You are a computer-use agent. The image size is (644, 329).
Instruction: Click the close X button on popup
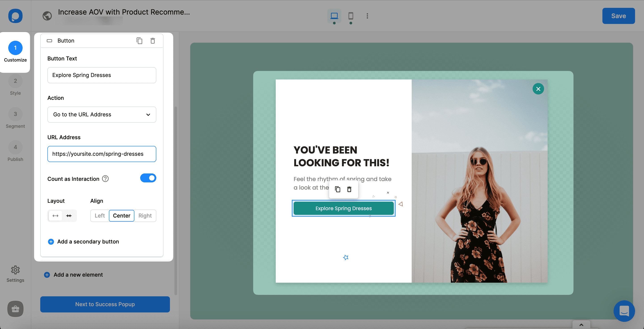pyautogui.click(x=539, y=89)
